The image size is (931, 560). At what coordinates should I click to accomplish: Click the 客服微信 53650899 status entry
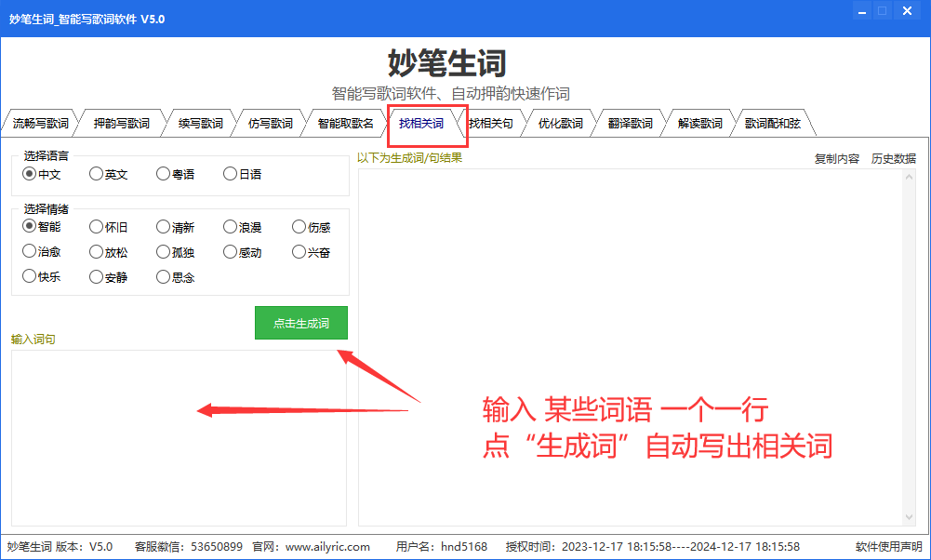pyautogui.click(x=188, y=546)
